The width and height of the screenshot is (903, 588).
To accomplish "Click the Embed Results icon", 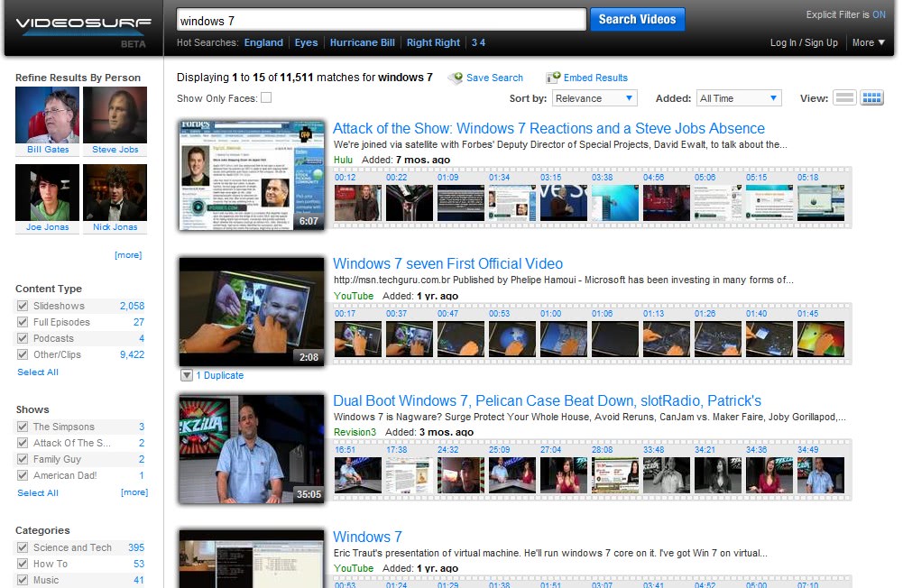I will pyautogui.click(x=553, y=78).
